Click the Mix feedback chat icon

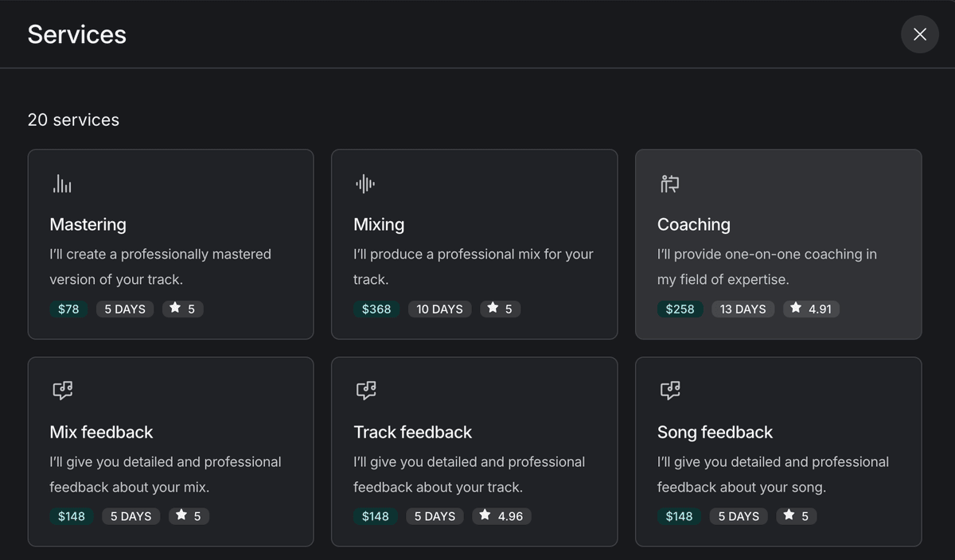62,391
